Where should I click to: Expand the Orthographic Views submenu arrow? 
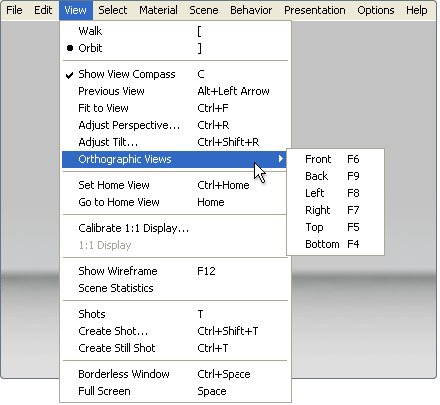pyautogui.click(x=281, y=159)
